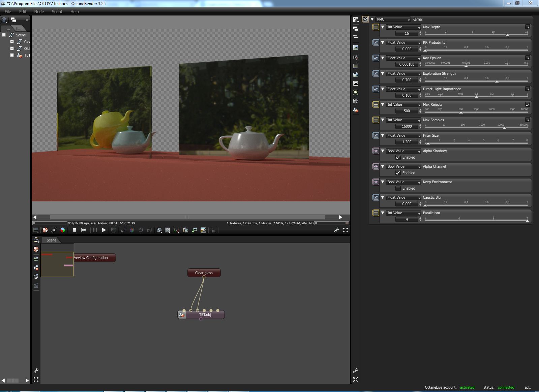Viewport: 539px width, 392px height.
Task: Increment the Parallelism value stepper
Action: tap(420, 218)
